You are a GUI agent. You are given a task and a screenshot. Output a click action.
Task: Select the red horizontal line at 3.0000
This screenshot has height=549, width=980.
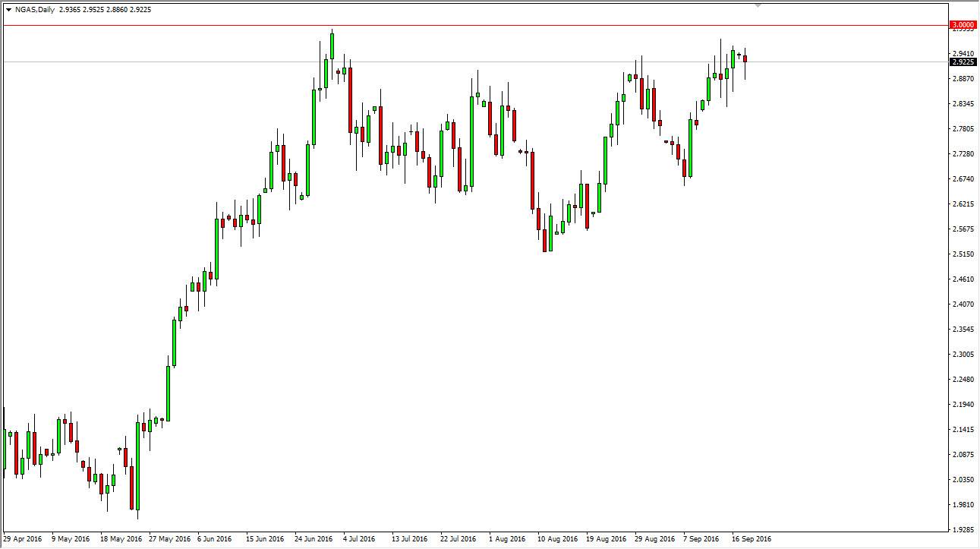[475, 25]
